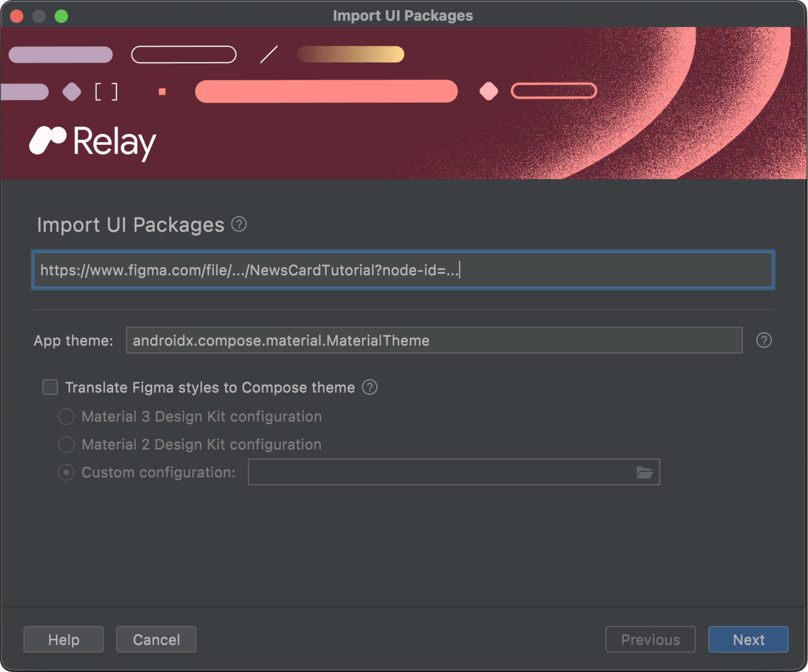Enable Translate Figma styles to Compose theme
This screenshot has width=808, height=672.
coord(52,387)
